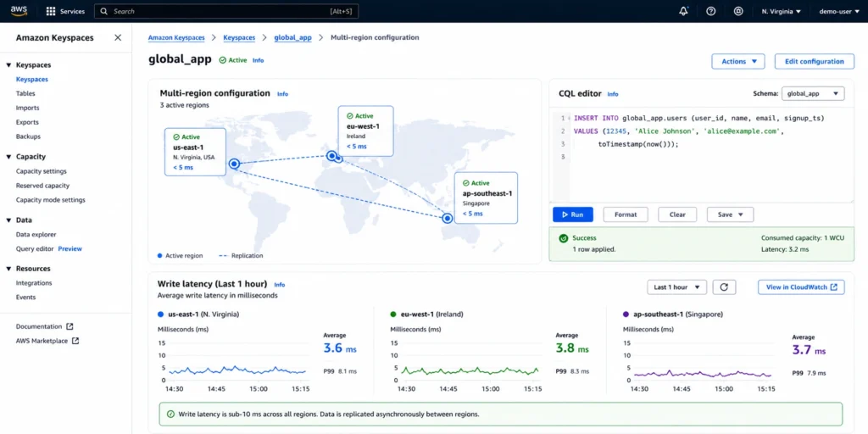Click the AWS logo icon
Viewport: 868px width, 434px height.
click(x=19, y=10)
